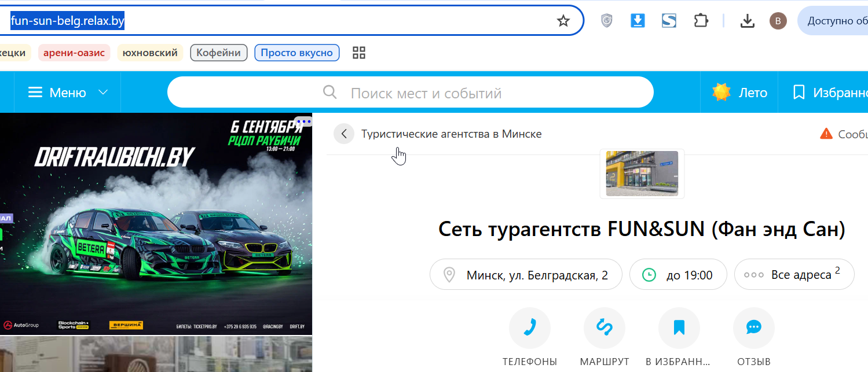Focus the Поиск мест и событий field

click(x=410, y=93)
